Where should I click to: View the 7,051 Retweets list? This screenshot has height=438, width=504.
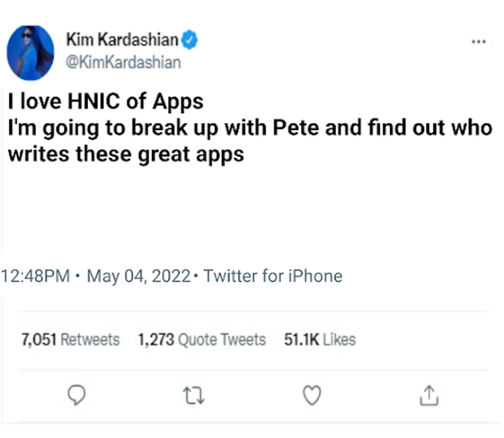click(70, 339)
